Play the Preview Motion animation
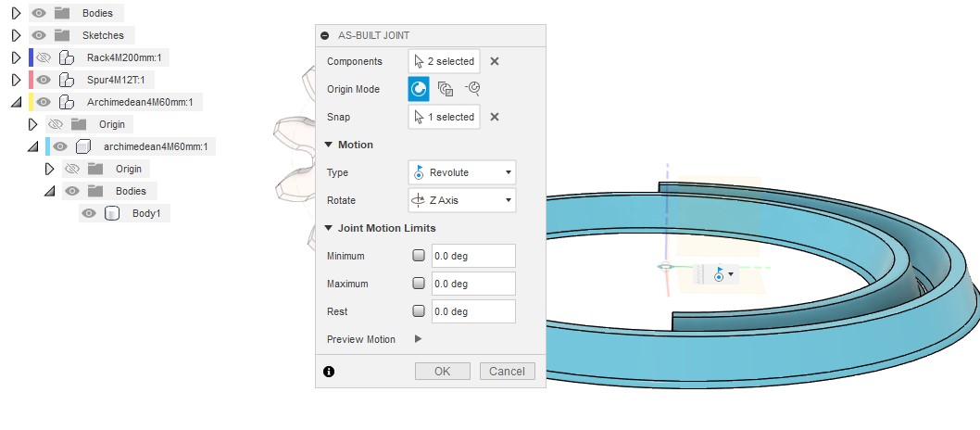The image size is (980, 430). pyautogui.click(x=418, y=339)
